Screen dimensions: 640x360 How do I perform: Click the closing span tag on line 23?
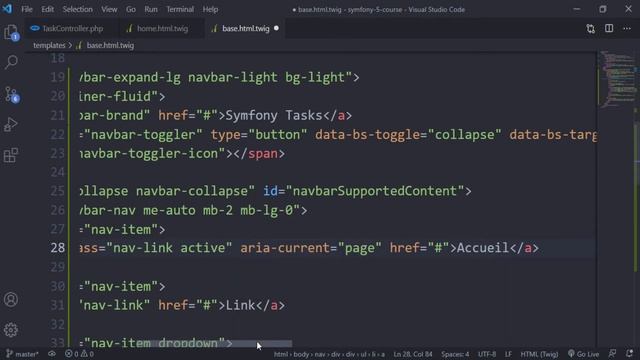(259, 153)
